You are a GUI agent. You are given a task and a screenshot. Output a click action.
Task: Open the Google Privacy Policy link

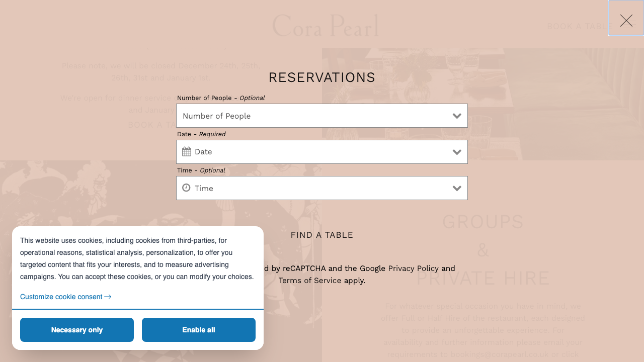pyautogui.click(x=413, y=268)
